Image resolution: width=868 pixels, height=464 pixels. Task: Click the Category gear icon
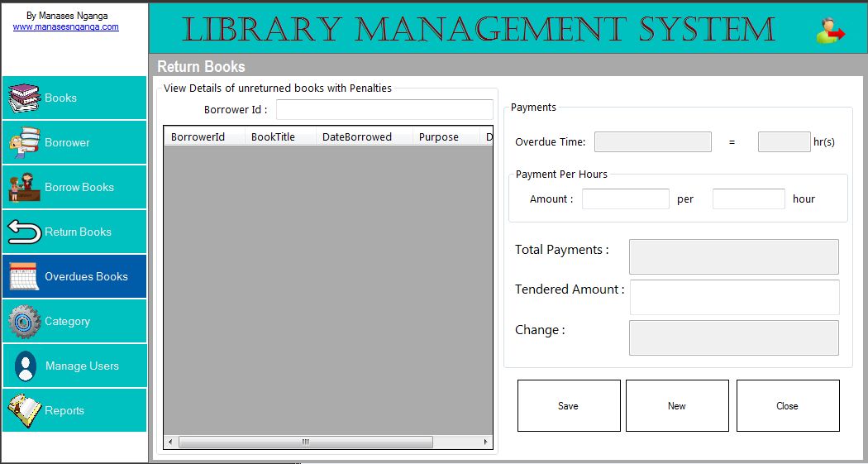24,321
